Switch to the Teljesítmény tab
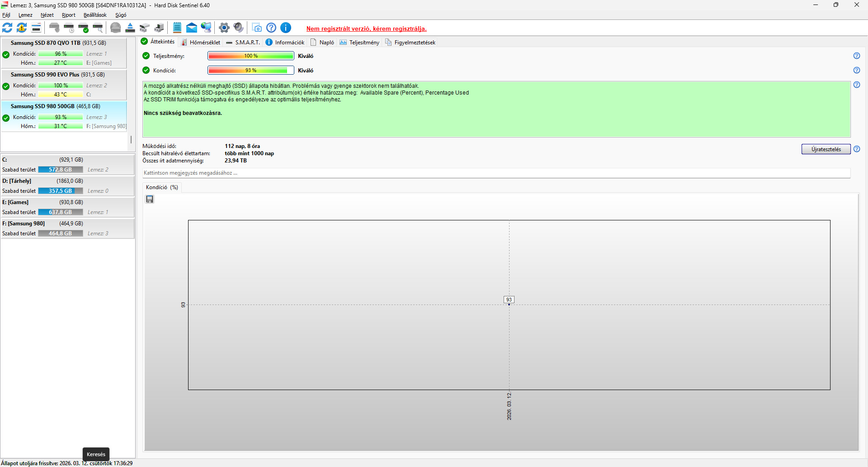Screen dimensions: 868x467 (359, 43)
